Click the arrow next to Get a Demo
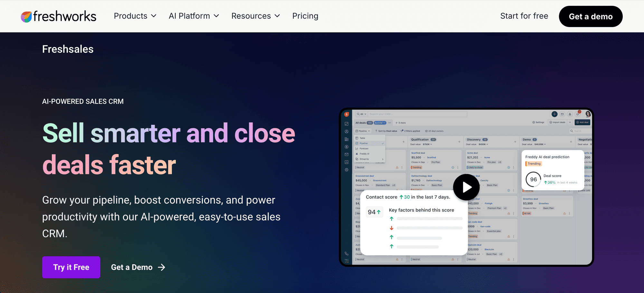 point(162,267)
